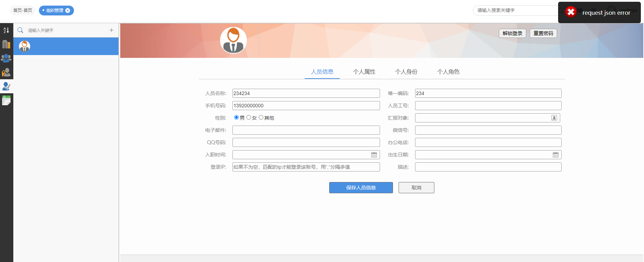The width and height of the screenshot is (644, 262).
Task: Select the person-with-pencil icon in sidebar
Action: point(6,86)
